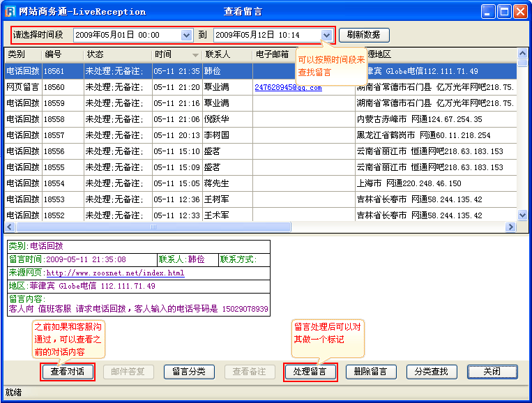Maximize the window

[505, 11]
